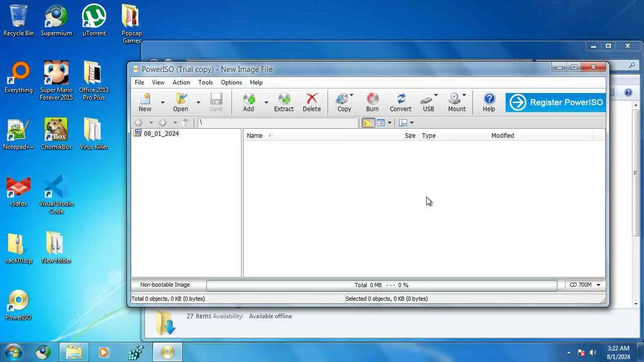The width and height of the screenshot is (644, 362).
Task: Click the back navigation arrow
Action: click(139, 123)
